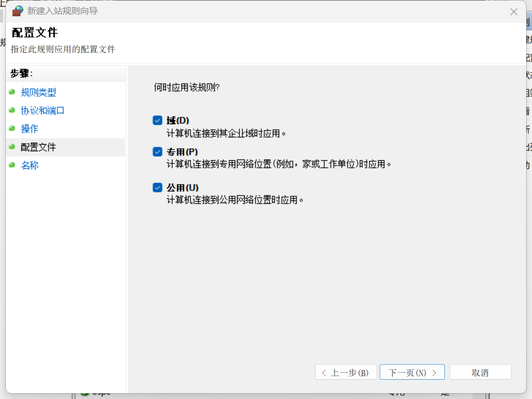Click the 域(D) label text
The height and width of the screenshot is (399, 532).
click(x=178, y=120)
